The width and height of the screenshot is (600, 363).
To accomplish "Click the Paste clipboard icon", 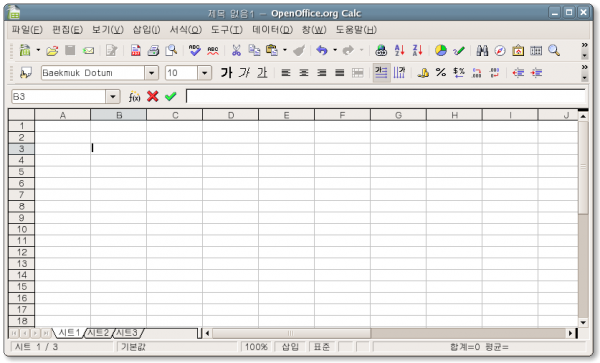I will [x=272, y=50].
